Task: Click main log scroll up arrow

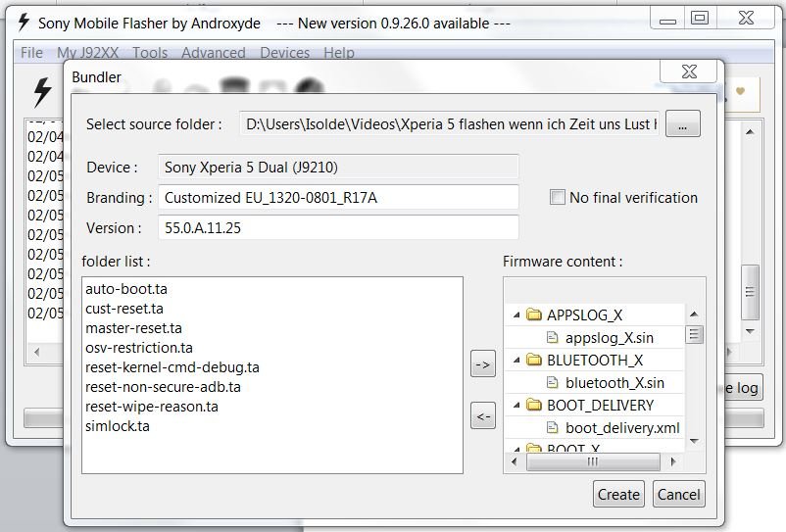Action: click(x=750, y=131)
